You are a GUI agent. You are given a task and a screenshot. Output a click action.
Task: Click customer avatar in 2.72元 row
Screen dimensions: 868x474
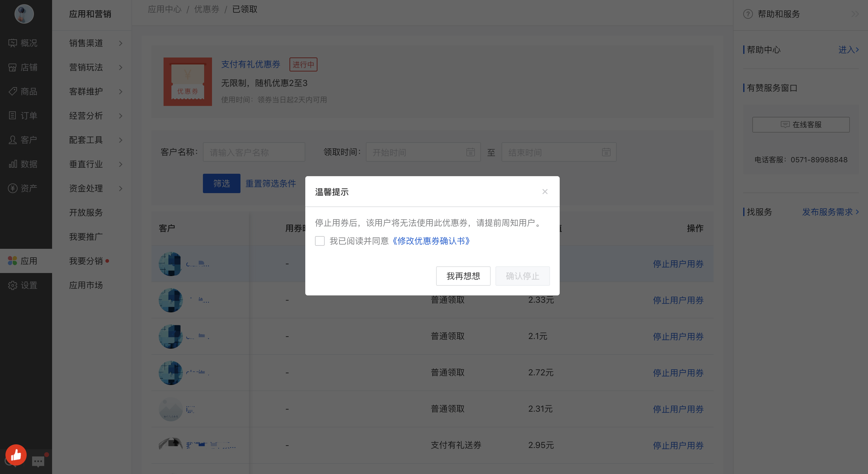(171, 373)
